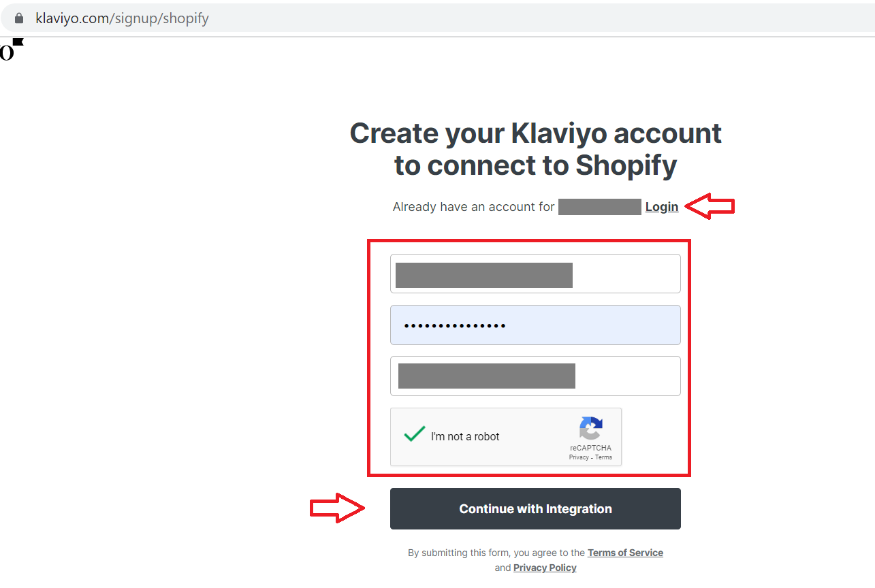Toggle the I'm not a robot checkmark

(x=414, y=434)
